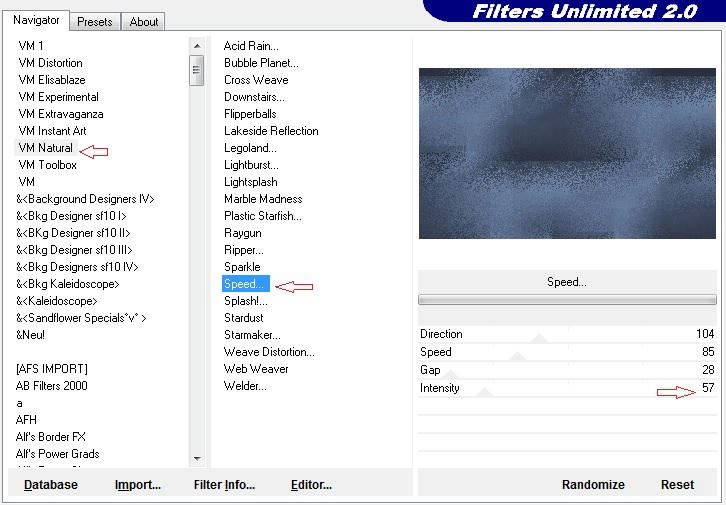
Task: Select &<Bkg Designer sf10 III> category
Action: coord(75,250)
